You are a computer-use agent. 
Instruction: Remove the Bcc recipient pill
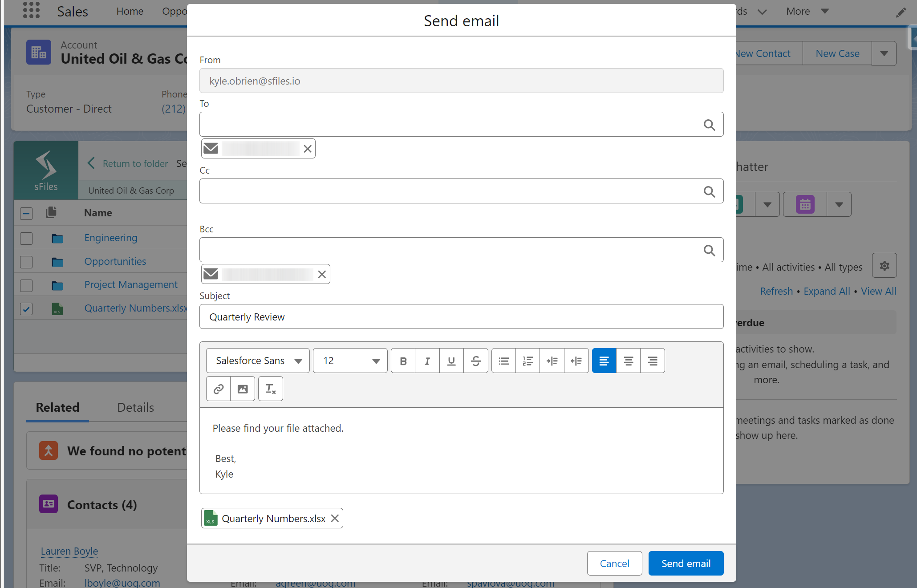coord(322,274)
